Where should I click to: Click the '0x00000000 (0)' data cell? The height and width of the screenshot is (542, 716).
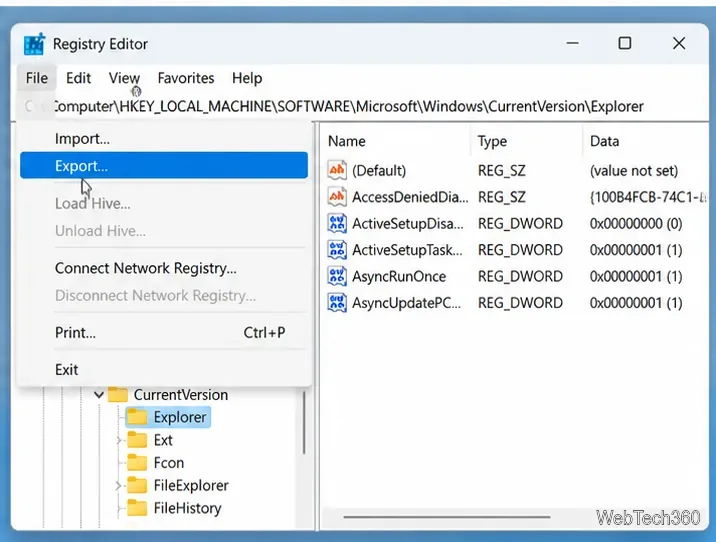point(636,223)
